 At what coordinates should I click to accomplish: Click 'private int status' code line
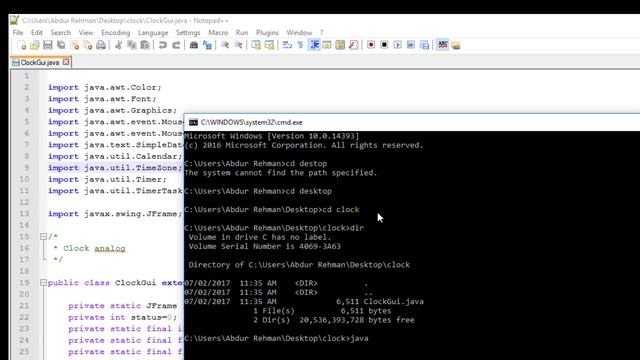click(123, 317)
